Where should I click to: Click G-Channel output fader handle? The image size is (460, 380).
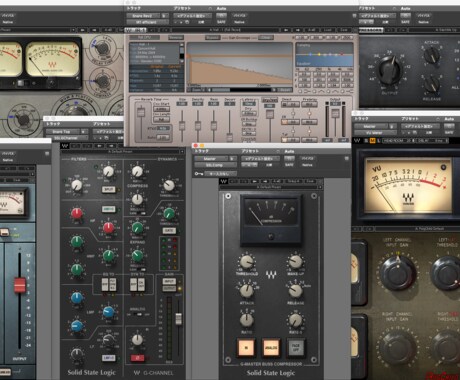pos(179,319)
